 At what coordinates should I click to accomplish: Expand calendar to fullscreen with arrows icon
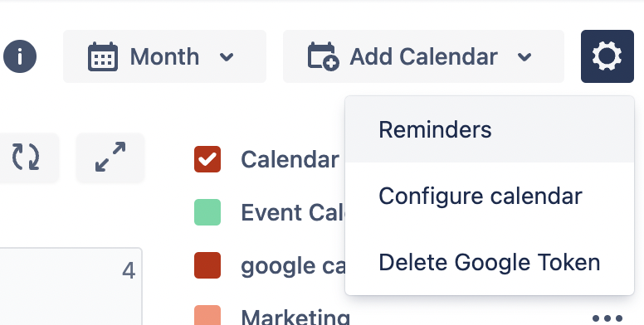(x=110, y=157)
